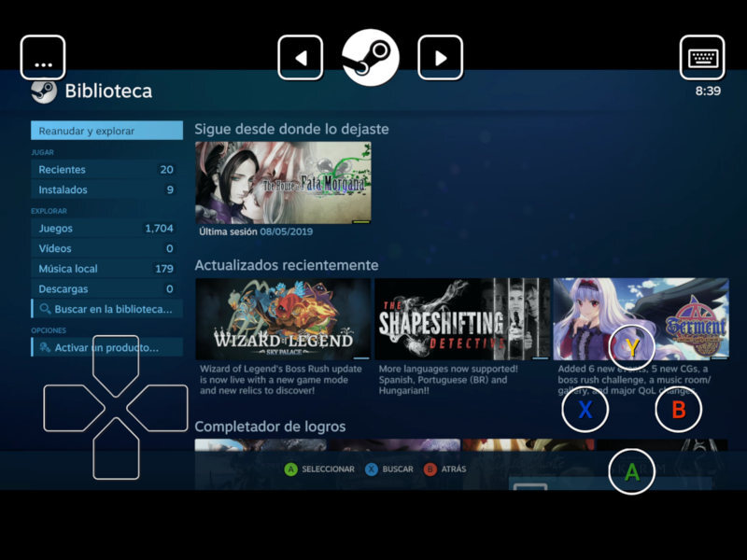Tap the Steam logo at top center
This screenshot has width=747, height=560.
[373, 56]
